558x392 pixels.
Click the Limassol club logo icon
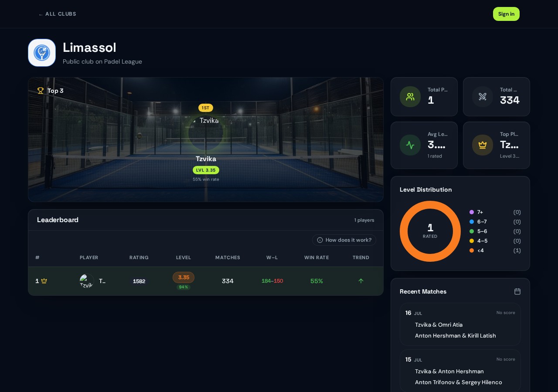tap(42, 53)
